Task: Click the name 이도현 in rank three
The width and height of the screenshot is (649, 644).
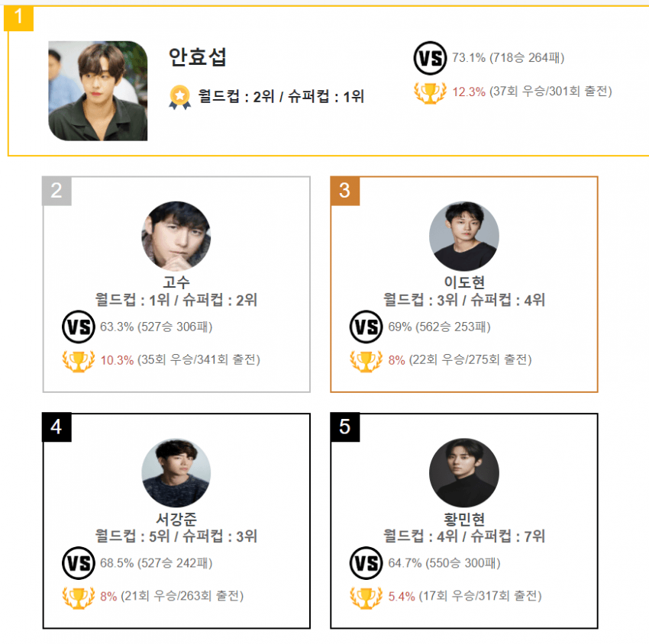Action: [x=464, y=282]
